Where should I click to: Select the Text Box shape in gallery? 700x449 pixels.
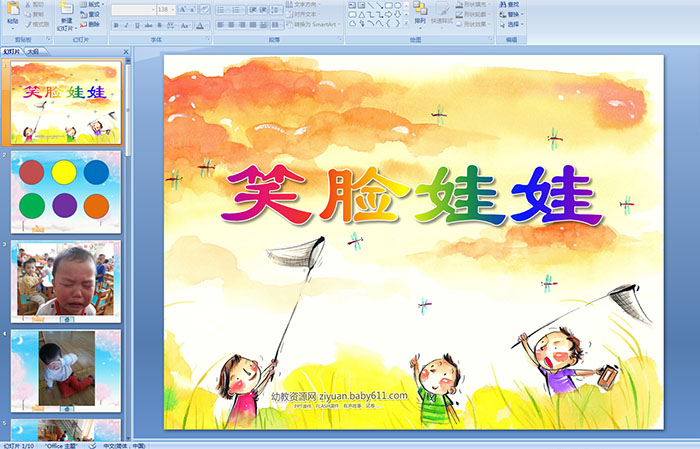352,5
